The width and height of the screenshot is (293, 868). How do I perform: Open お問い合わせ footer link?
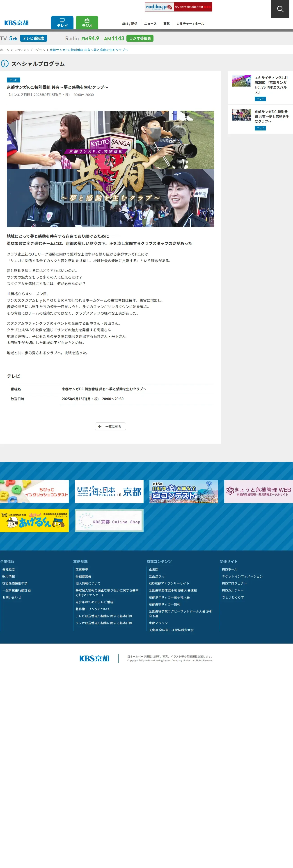click(x=11, y=597)
